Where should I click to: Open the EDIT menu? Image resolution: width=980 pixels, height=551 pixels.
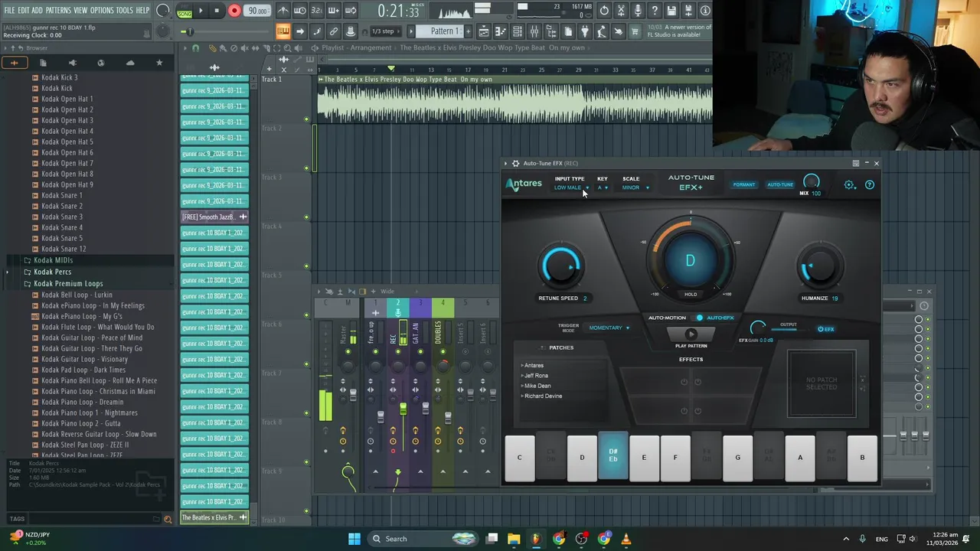[x=24, y=10]
